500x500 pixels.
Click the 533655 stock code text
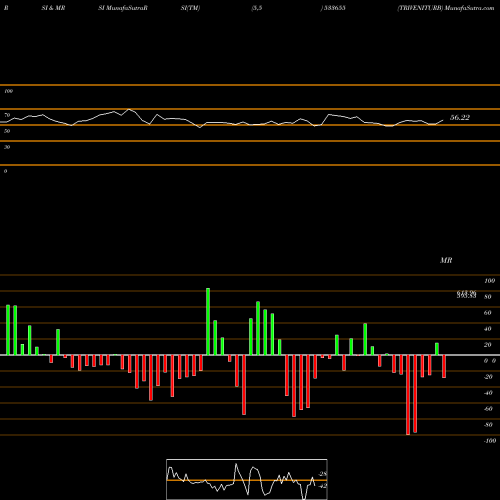(x=334, y=8)
